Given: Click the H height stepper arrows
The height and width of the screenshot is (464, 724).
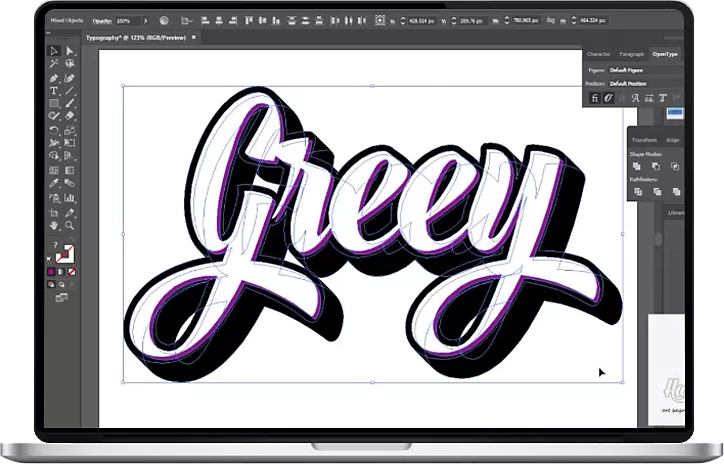Looking at the screenshot, I should [x=573, y=21].
